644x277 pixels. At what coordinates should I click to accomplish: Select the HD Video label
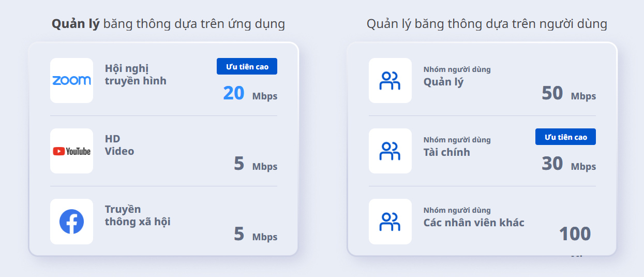(119, 145)
